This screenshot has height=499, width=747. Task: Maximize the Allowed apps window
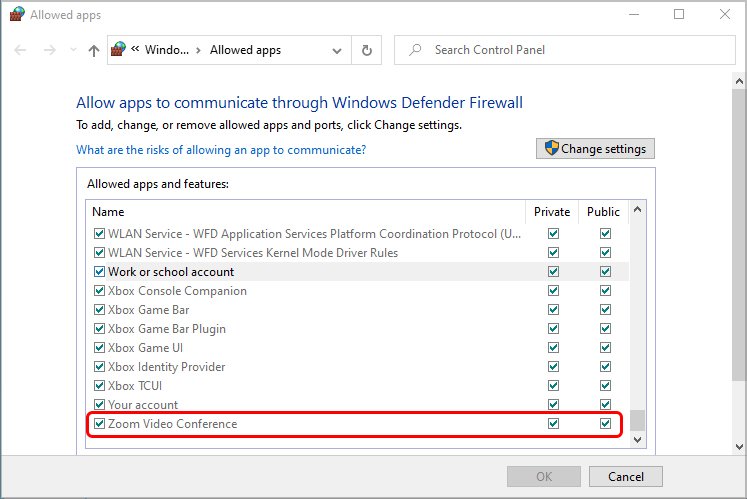[679, 14]
